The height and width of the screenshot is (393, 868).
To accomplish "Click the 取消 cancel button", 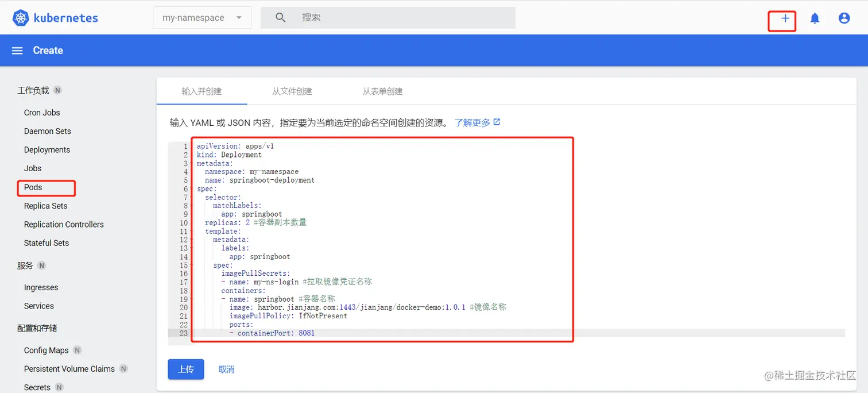I will [227, 369].
